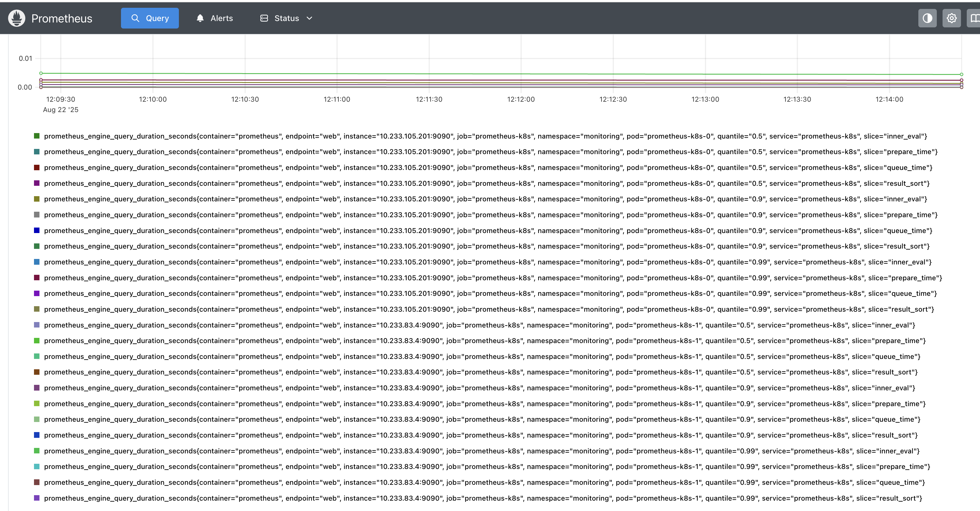Open the documentation book icon

point(974,18)
